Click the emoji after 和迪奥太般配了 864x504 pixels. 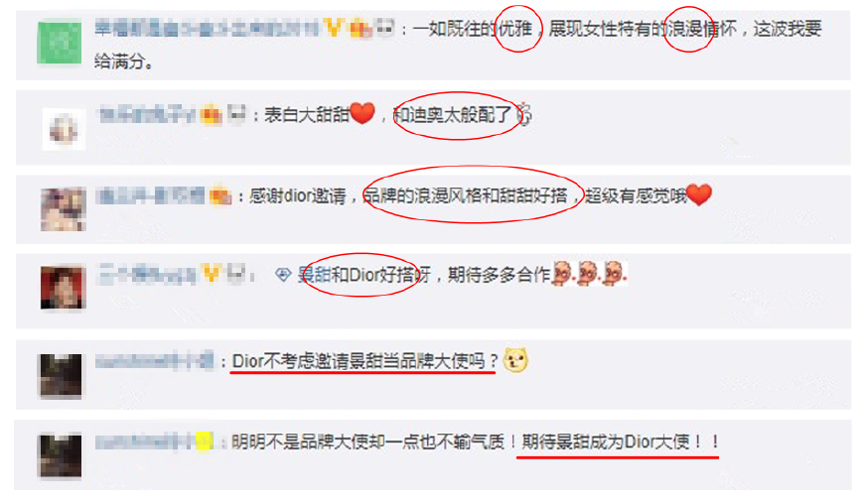[524, 114]
